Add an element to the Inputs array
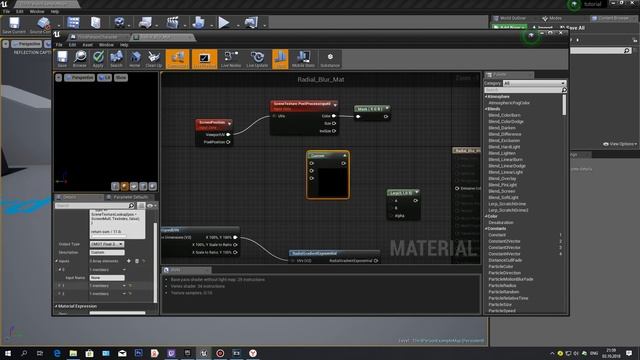Viewport: 640px width, 360px height. 129,261
